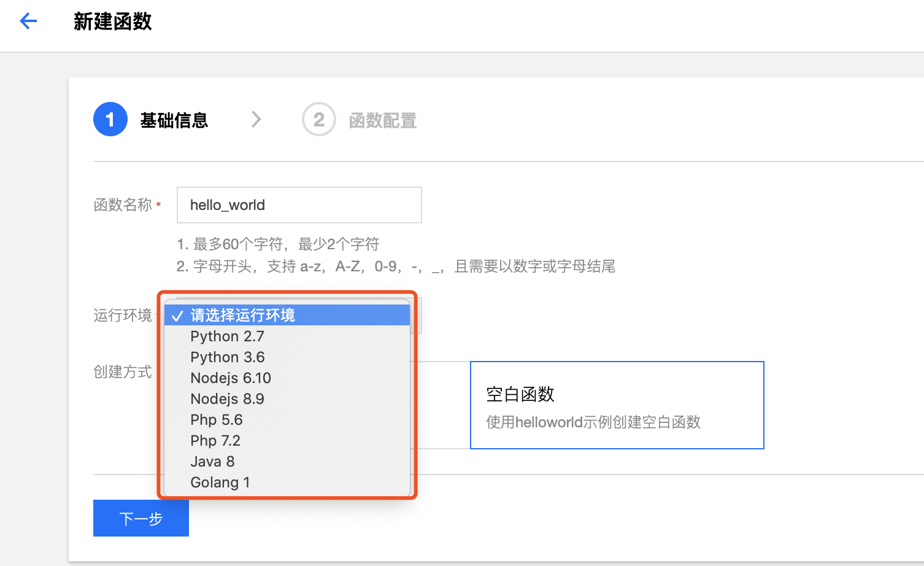
Task: Select Php 5.6 runtime
Action: point(217,419)
